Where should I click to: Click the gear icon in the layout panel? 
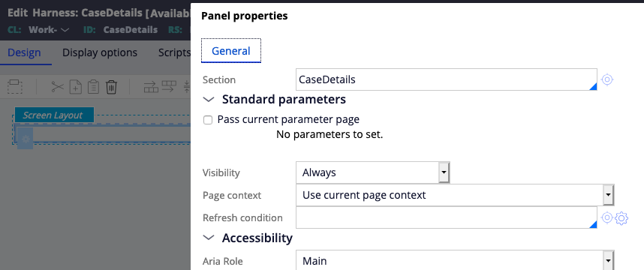(25, 139)
